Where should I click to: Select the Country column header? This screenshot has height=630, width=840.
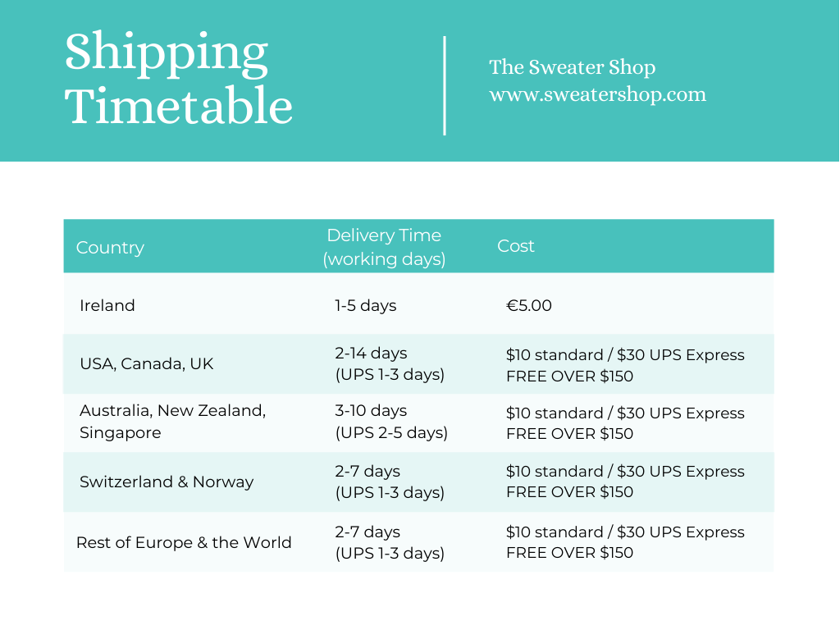coord(110,248)
